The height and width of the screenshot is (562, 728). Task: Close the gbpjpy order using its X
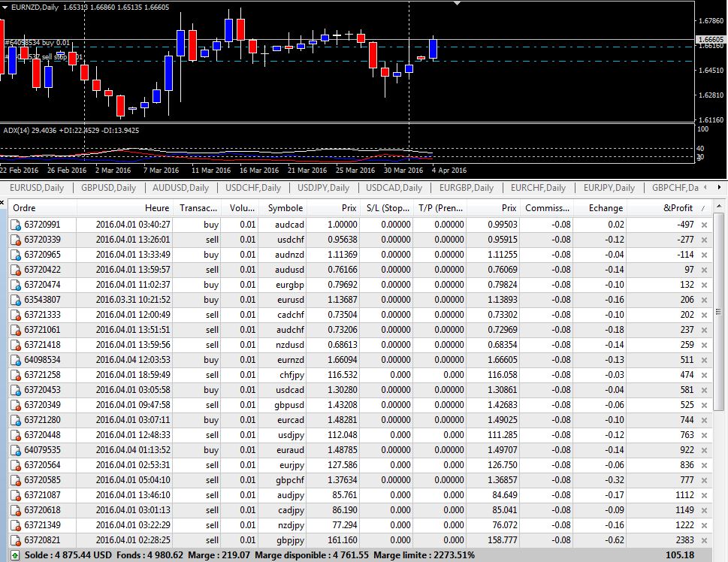click(x=704, y=540)
